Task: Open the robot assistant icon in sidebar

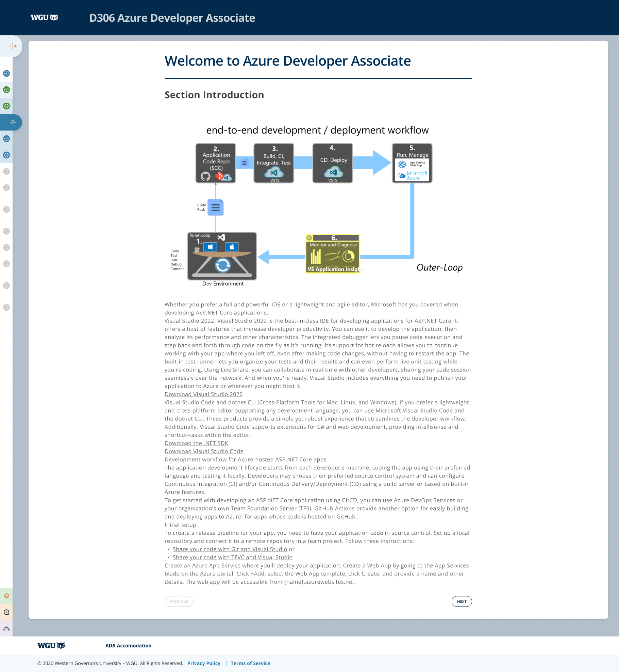Action: tap(6, 628)
